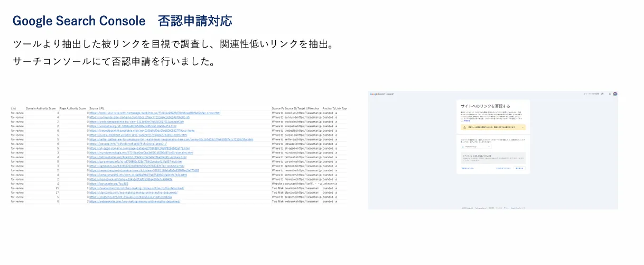Click the uploaded file info gray box

(493, 158)
